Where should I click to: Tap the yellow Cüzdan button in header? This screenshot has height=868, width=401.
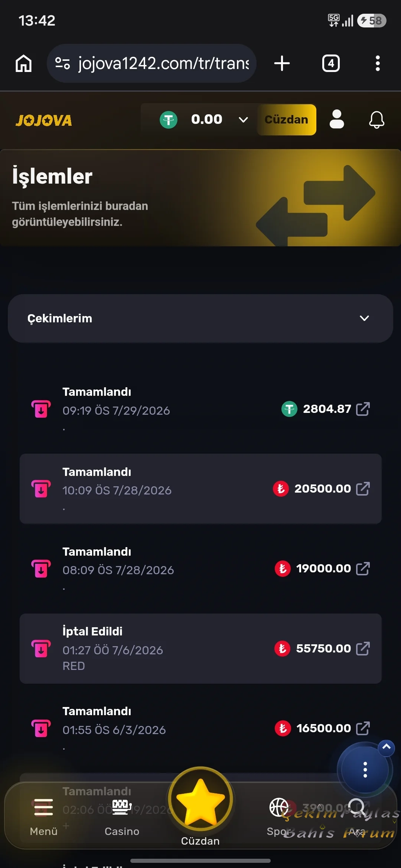pos(286,119)
